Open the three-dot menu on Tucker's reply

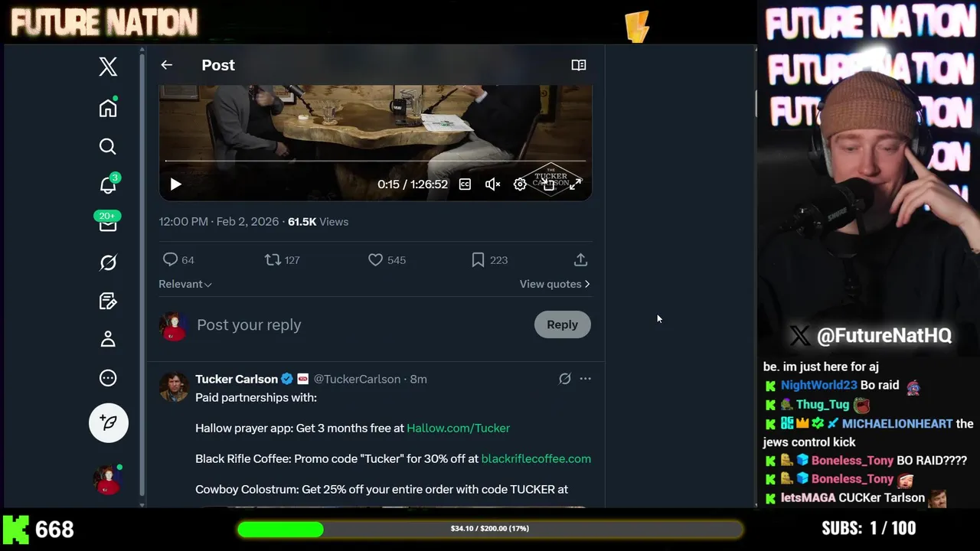[586, 379]
